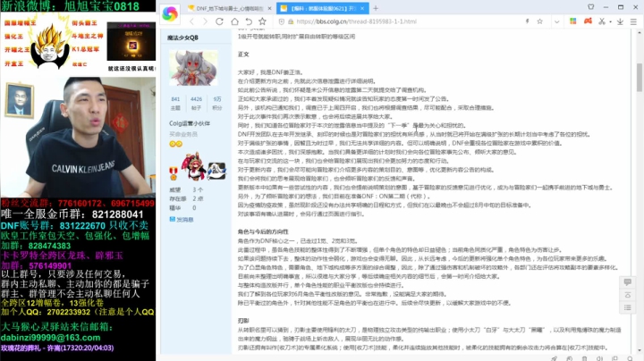Click the rocket accelerator status bar icon

coord(555,358)
